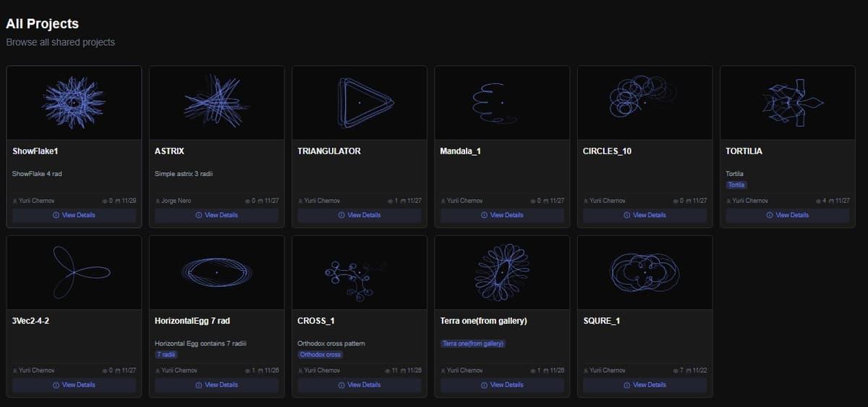Click the views eye icon on CROSS_1 card

pos(387,370)
